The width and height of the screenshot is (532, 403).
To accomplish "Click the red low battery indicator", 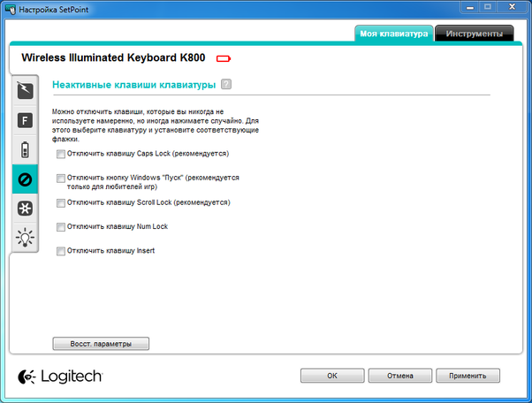I will pos(224,58).
